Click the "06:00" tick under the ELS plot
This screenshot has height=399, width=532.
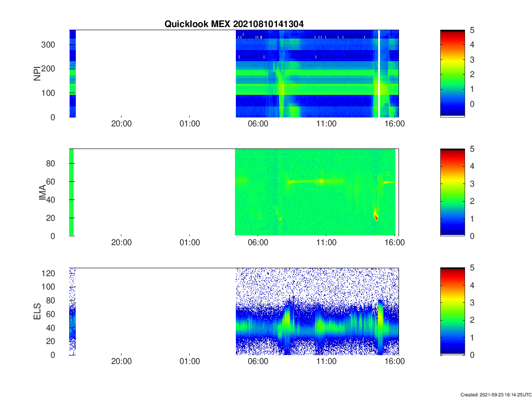coord(258,362)
